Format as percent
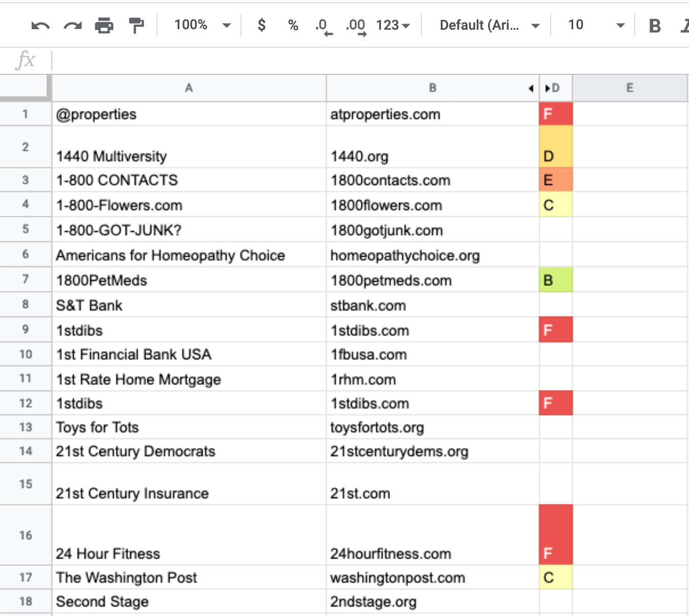The image size is (689, 616). pyautogui.click(x=293, y=25)
